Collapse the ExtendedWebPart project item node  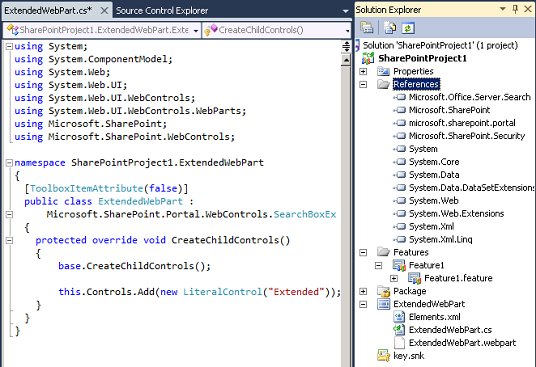tap(363, 304)
